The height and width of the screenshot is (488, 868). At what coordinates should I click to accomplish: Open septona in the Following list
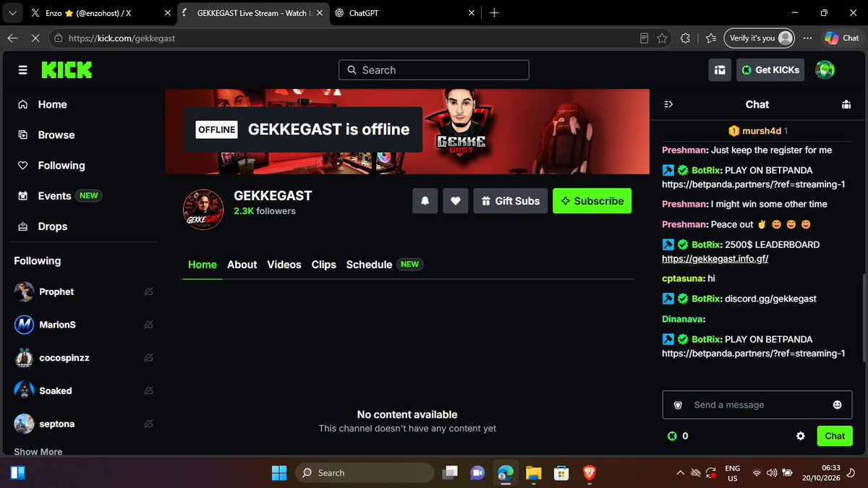[57, 424]
